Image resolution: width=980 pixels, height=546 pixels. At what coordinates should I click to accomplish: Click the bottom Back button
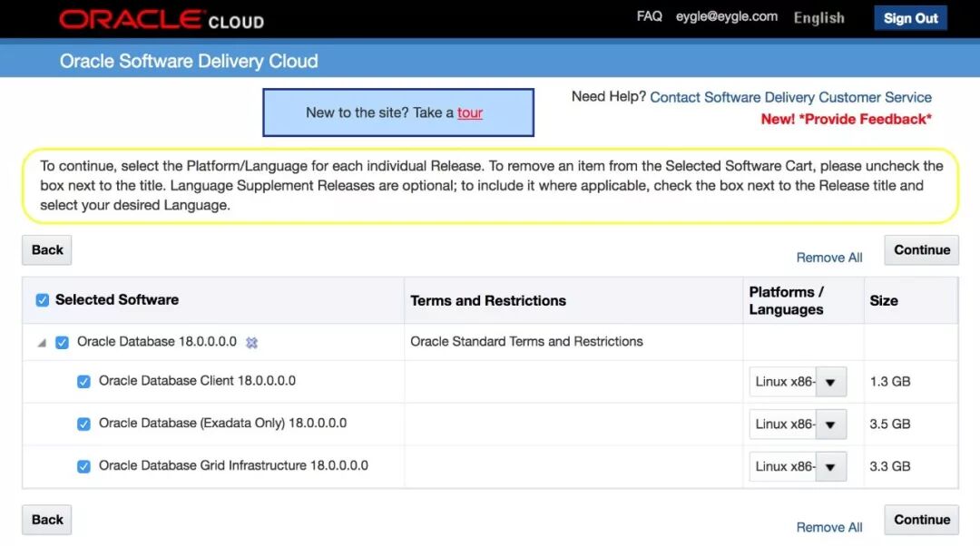pyautogui.click(x=47, y=520)
